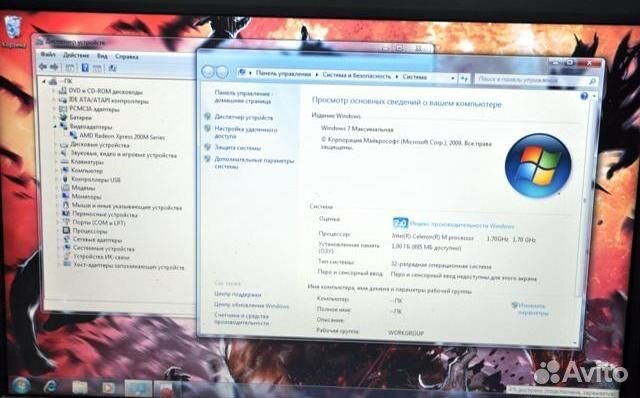Expand the Дисковые устройства category
640x398 pixels.
(x=56, y=145)
